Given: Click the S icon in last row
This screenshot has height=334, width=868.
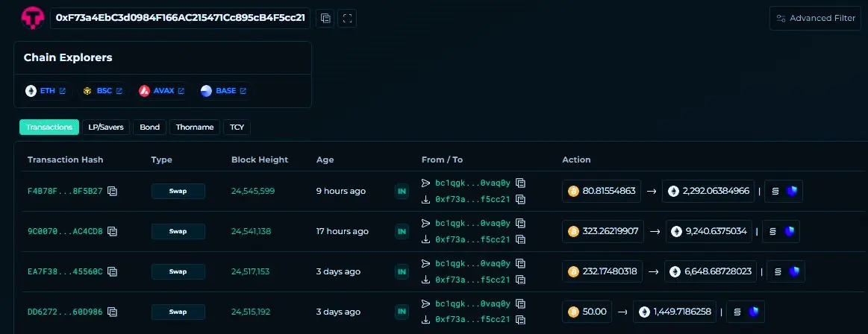Looking at the screenshot, I should [x=737, y=312].
